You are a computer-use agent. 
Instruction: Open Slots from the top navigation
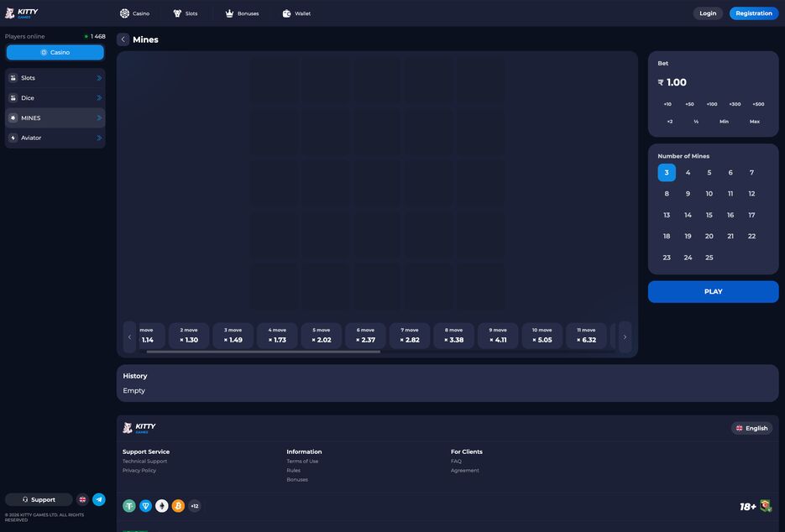tap(186, 13)
